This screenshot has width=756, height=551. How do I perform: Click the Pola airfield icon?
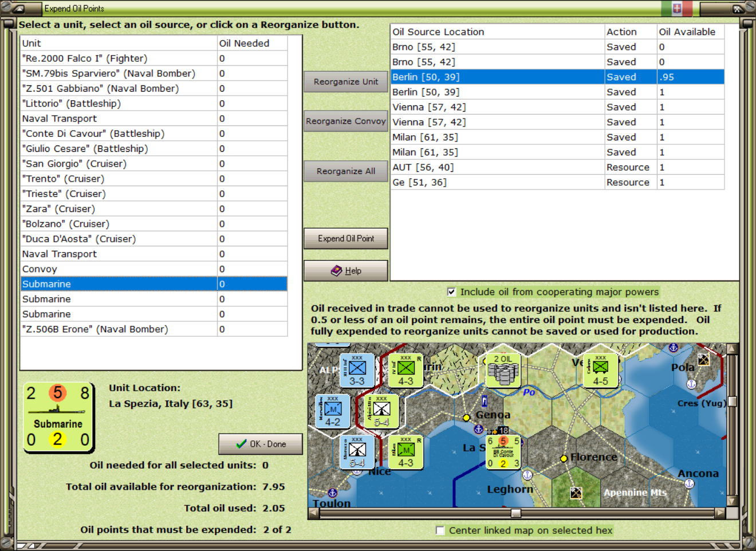tap(703, 360)
